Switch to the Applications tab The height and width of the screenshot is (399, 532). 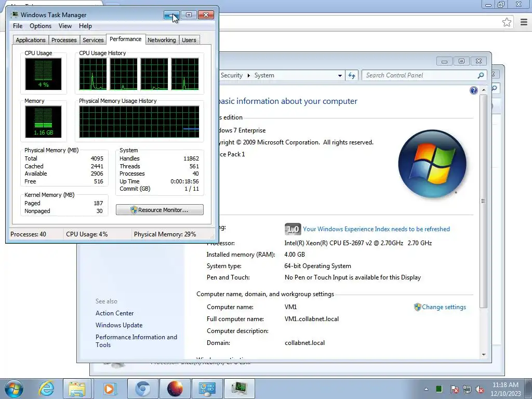click(x=31, y=40)
